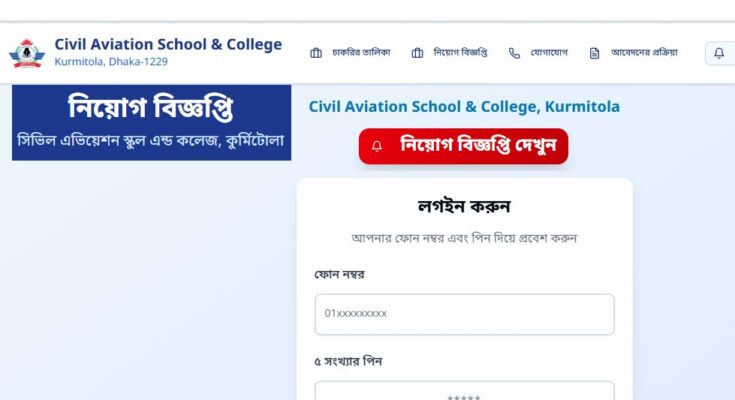Click the telephone icon beside যোগাযোগ

pyautogui.click(x=514, y=53)
